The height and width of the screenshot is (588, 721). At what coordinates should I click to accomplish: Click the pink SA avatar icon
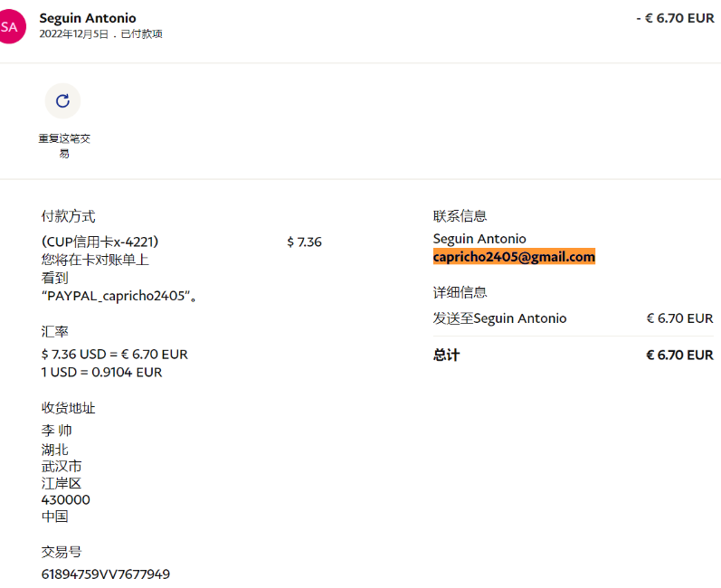9,27
